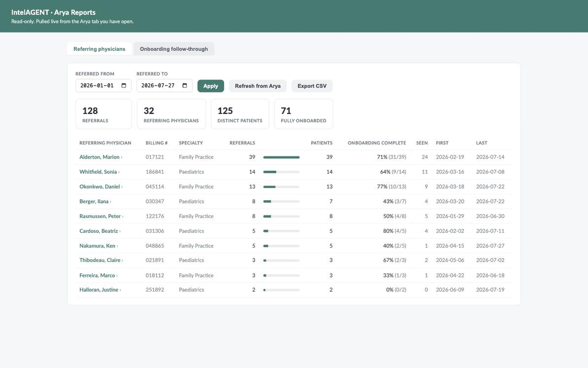Click the First column header
This screenshot has width=588, height=368.
tap(442, 143)
